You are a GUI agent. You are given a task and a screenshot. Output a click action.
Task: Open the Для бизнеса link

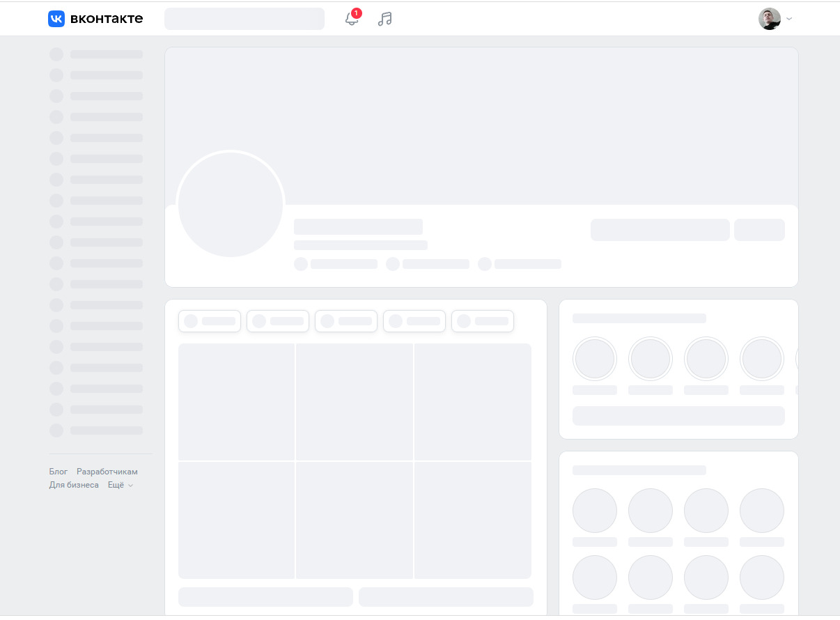[74, 485]
